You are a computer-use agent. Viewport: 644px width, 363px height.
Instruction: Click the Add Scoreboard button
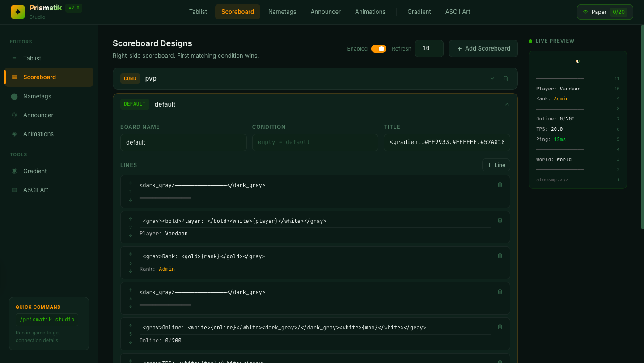483,48
